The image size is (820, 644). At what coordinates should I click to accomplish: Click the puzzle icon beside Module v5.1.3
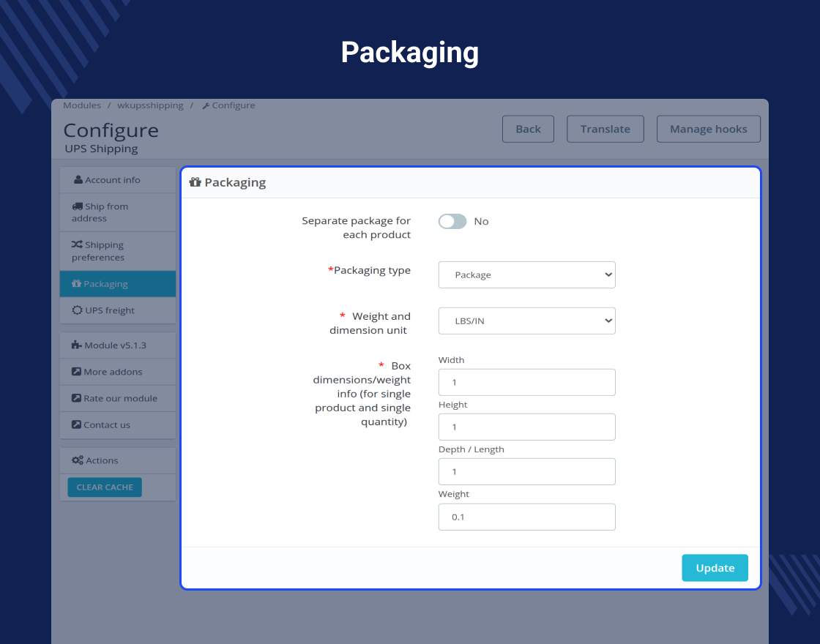76,345
